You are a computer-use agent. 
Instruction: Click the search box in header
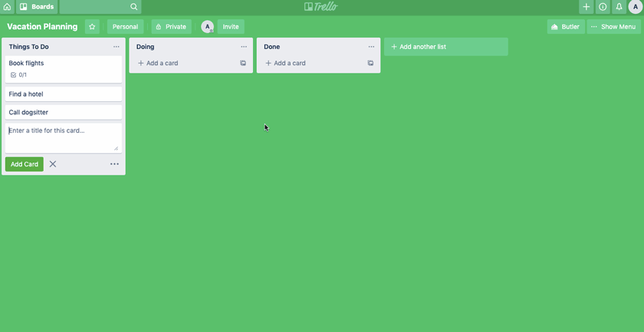tap(100, 7)
